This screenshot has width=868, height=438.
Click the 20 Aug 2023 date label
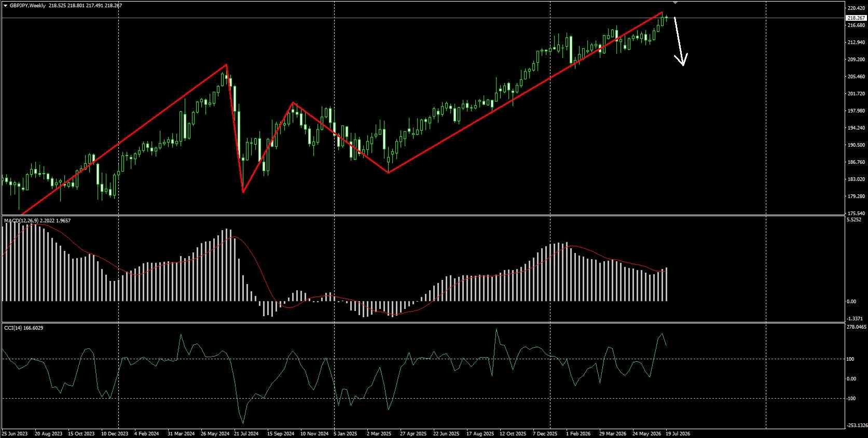coord(48,433)
